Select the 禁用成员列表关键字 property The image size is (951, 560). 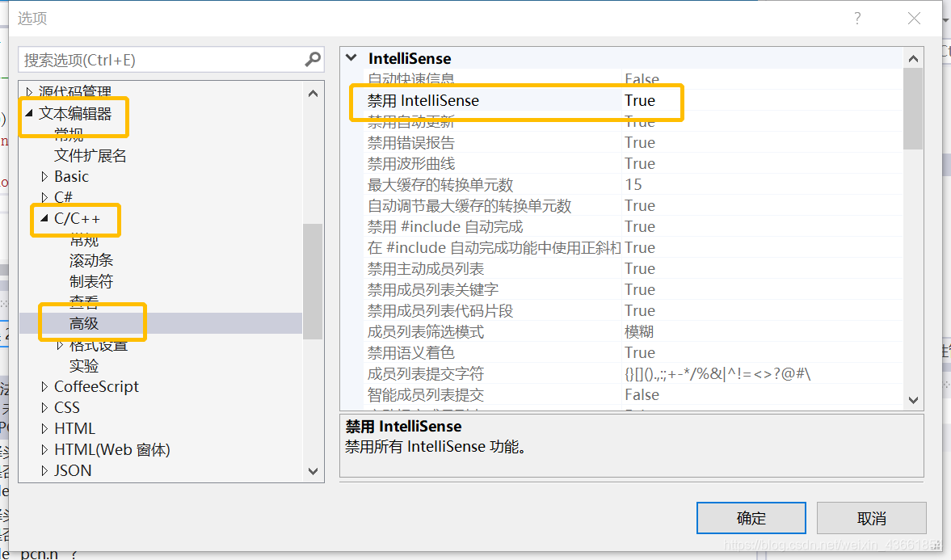[x=432, y=289]
